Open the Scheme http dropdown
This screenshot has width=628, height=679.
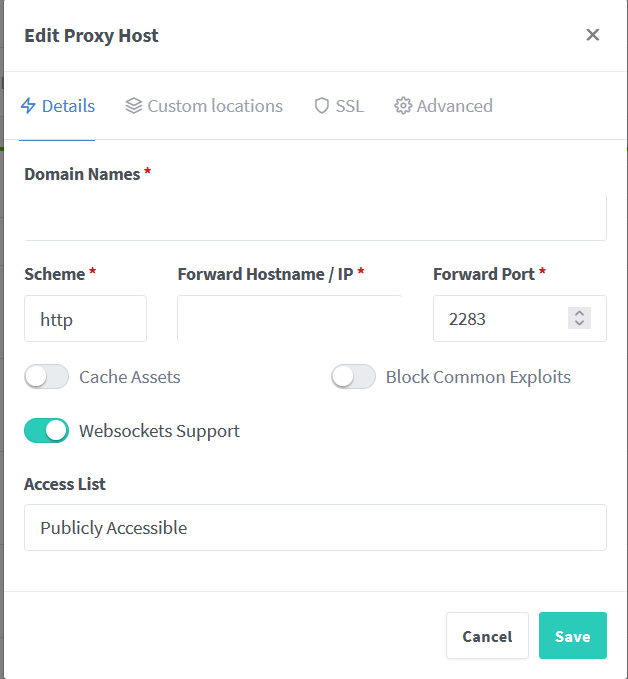85,319
